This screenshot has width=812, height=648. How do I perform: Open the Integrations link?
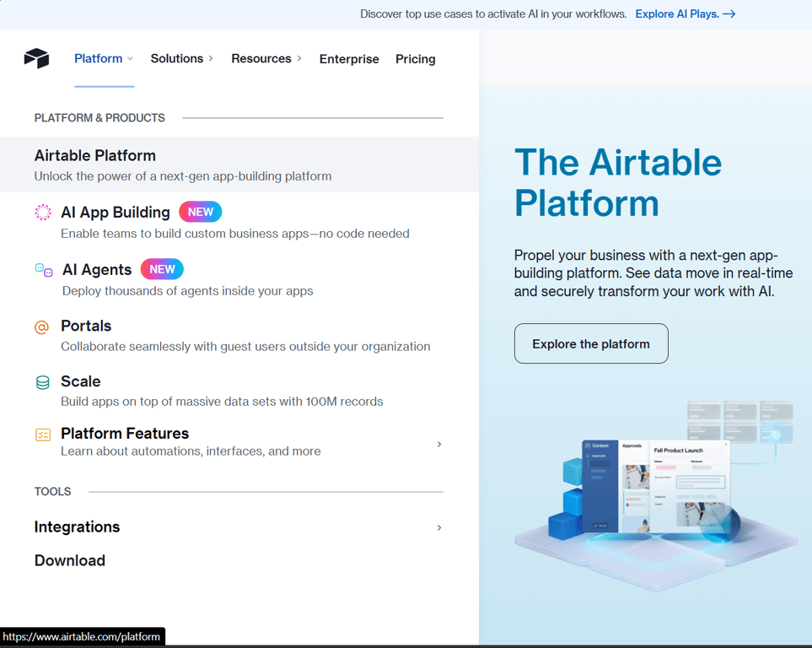pyautogui.click(x=78, y=526)
